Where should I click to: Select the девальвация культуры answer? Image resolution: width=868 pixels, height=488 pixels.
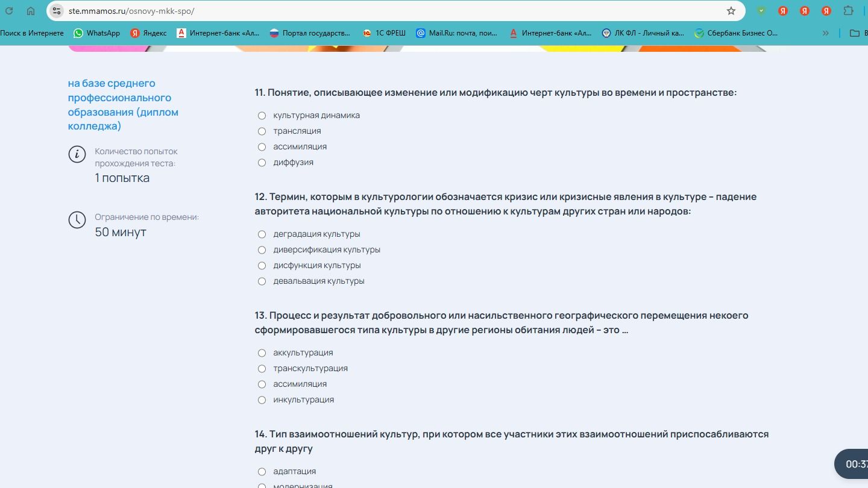(262, 281)
